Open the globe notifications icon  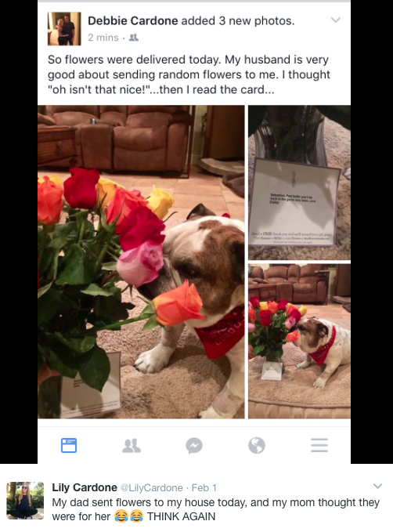(257, 446)
